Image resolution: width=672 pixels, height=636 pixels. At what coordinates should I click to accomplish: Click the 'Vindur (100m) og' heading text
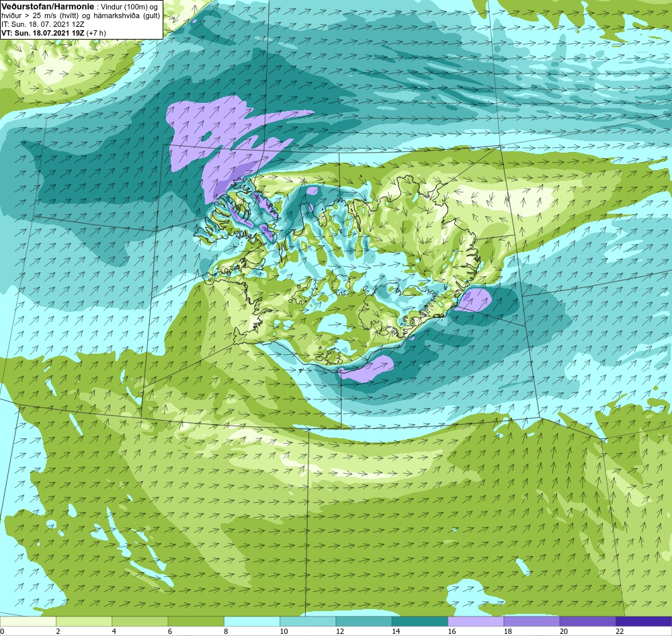tap(128, 7)
